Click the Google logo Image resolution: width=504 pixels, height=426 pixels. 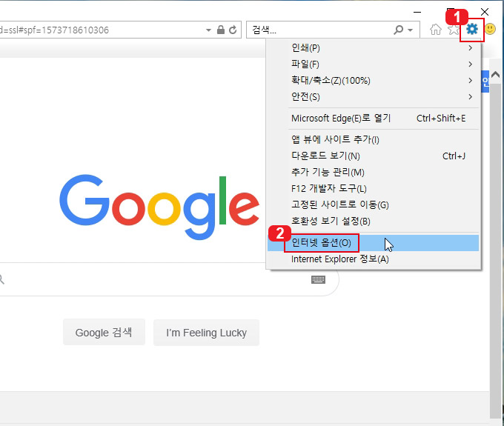[x=159, y=207]
